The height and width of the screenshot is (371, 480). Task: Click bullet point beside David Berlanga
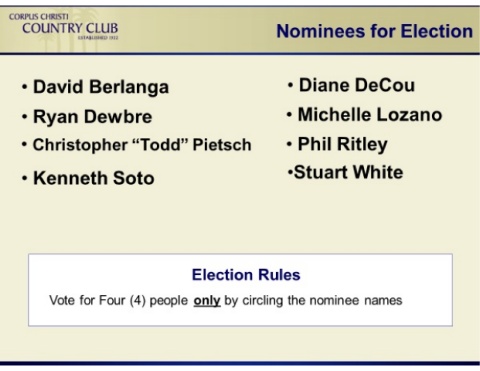point(24,87)
